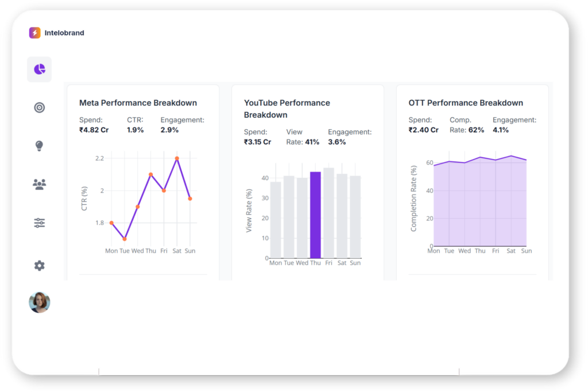Click the highlighted purple Thu bar

[x=315, y=215]
